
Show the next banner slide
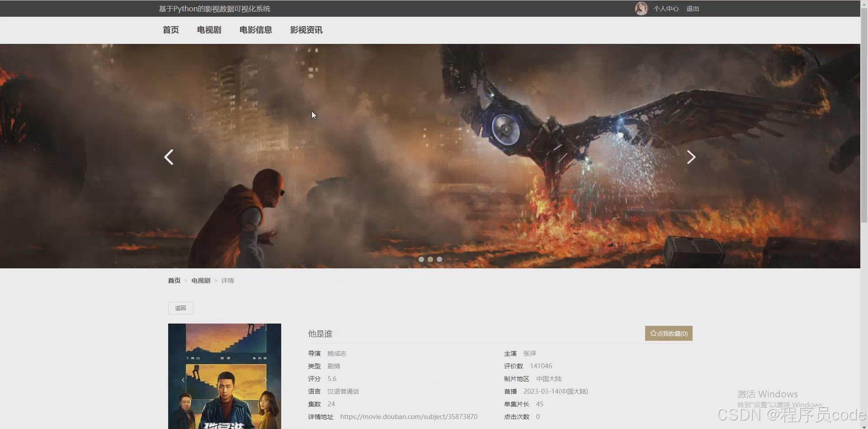coord(691,157)
